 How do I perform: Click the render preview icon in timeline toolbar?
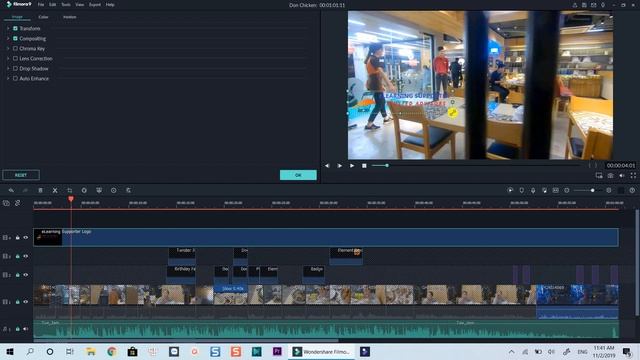click(x=510, y=190)
